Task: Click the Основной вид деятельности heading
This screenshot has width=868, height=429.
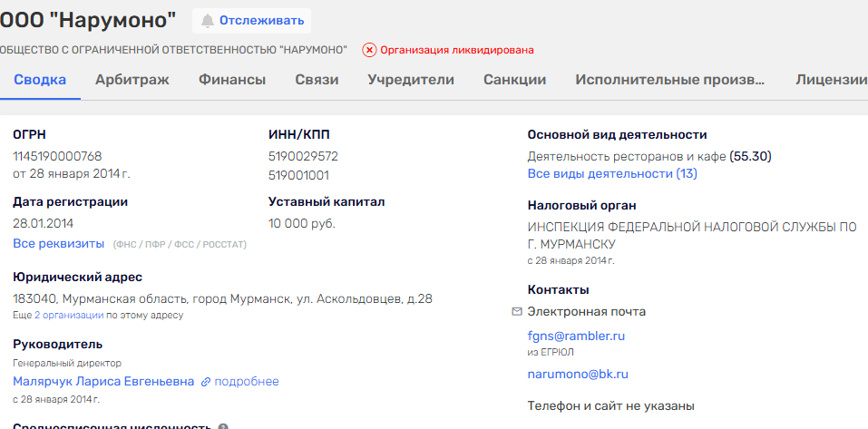Action: [618, 134]
